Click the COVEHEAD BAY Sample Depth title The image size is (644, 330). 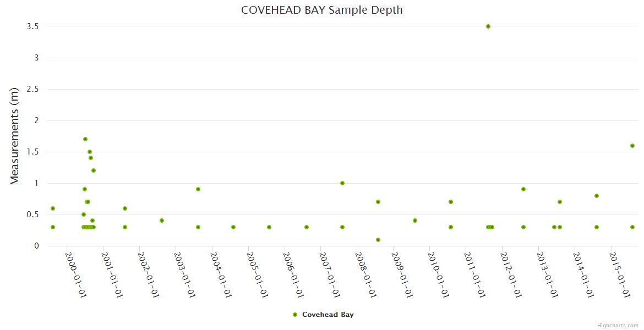[322, 10]
